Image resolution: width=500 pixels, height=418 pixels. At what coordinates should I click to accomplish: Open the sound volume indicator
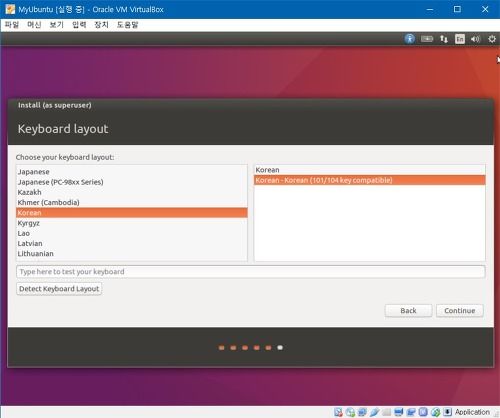point(475,39)
